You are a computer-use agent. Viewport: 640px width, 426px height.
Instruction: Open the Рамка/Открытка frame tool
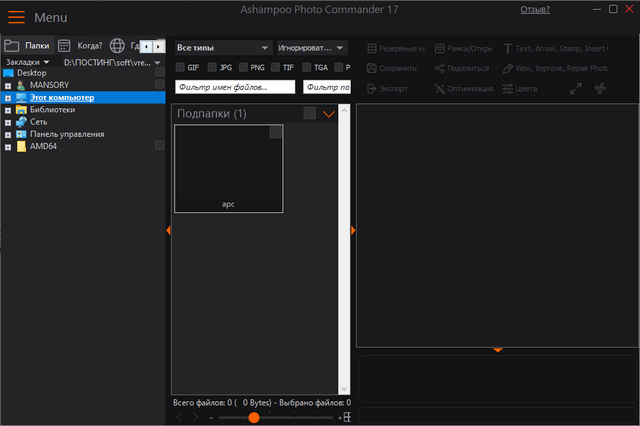(x=439, y=48)
